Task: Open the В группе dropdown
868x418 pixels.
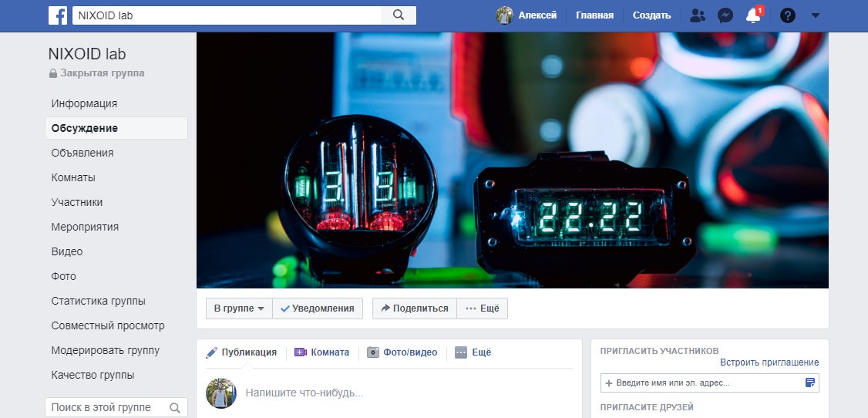Action: (x=239, y=308)
